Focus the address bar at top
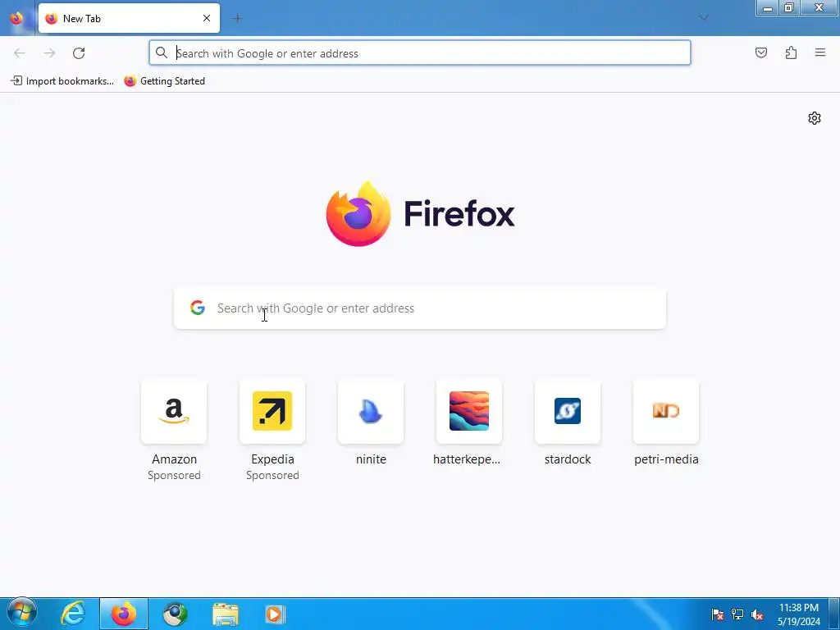The height and width of the screenshot is (630, 840). [x=419, y=53]
